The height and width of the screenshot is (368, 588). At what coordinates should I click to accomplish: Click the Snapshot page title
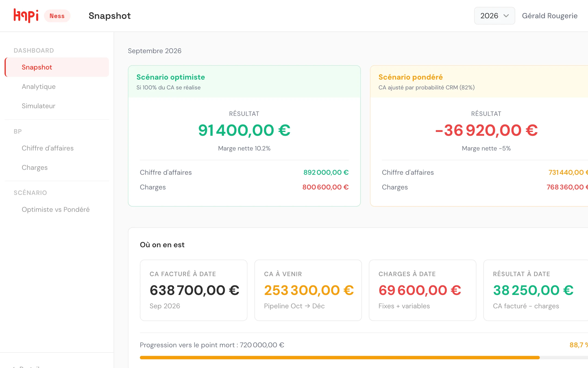110,16
